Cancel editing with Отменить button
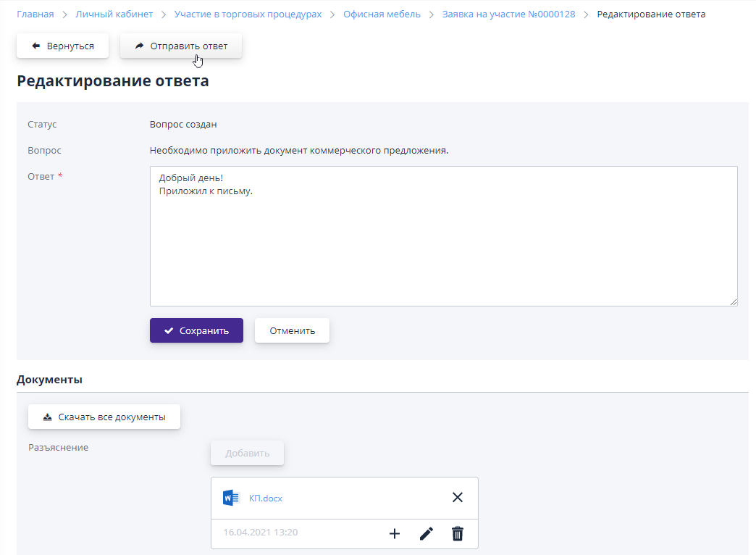 tap(292, 330)
